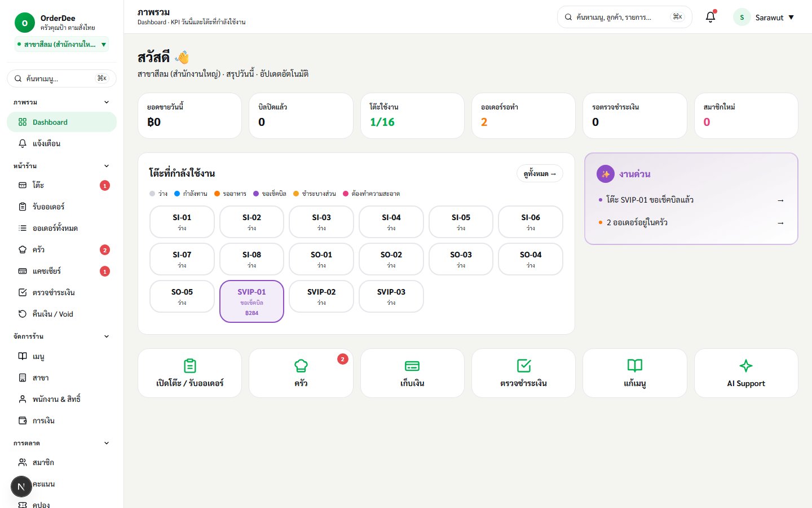Select table SI-01 card
This screenshot has height=508, width=812.
pos(182,222)
